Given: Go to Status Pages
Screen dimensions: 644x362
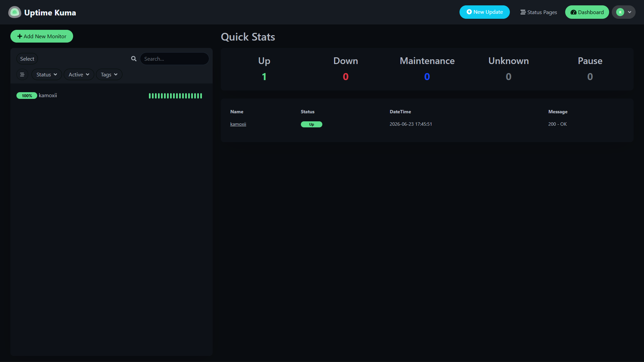Looking at the screenshot, I should point(539,12).
